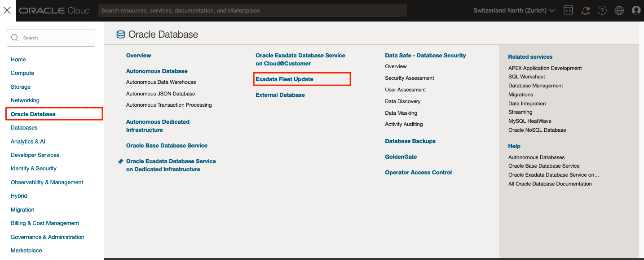This screenshot has height=260, width=644.
Task: Open the Networking sidebar section
Action: click(25, 100)
